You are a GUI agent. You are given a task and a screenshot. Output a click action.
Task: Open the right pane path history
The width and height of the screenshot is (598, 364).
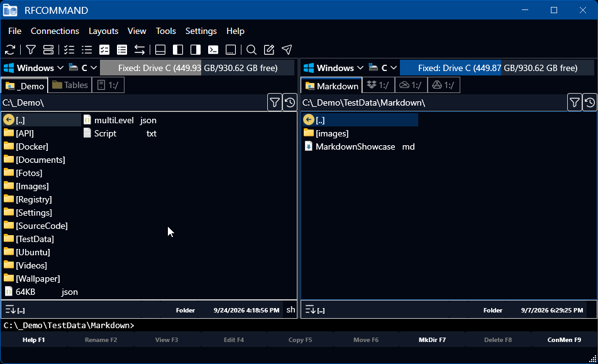[589, 102]
